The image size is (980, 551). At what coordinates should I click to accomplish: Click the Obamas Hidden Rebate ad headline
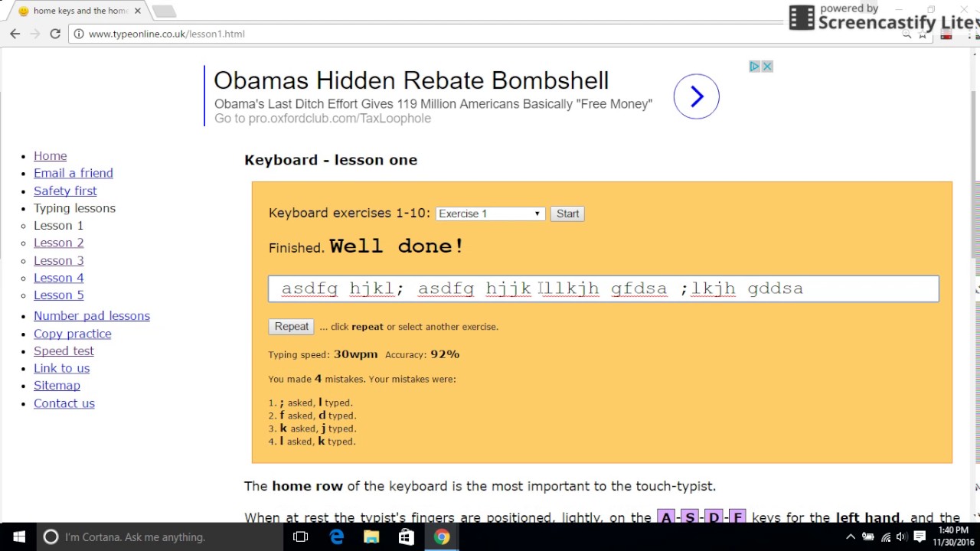click(x=411, y=80)
